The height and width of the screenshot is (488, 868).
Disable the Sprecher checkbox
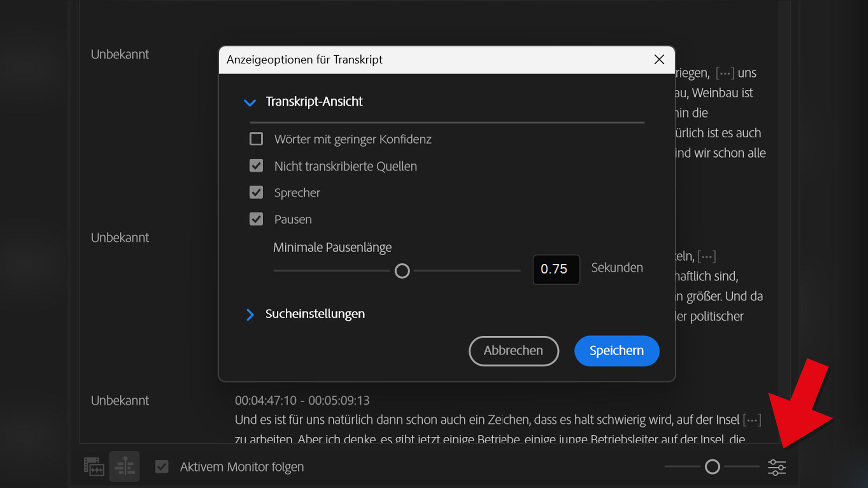256,192
